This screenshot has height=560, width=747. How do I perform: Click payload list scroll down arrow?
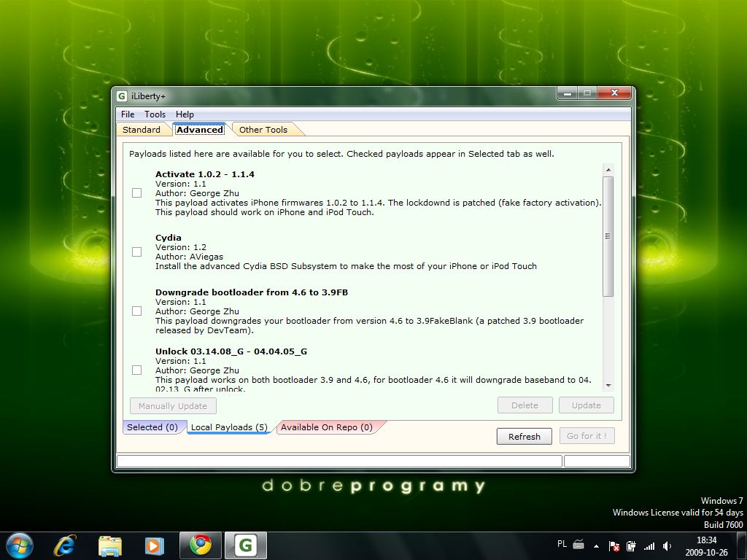[608, 385]
